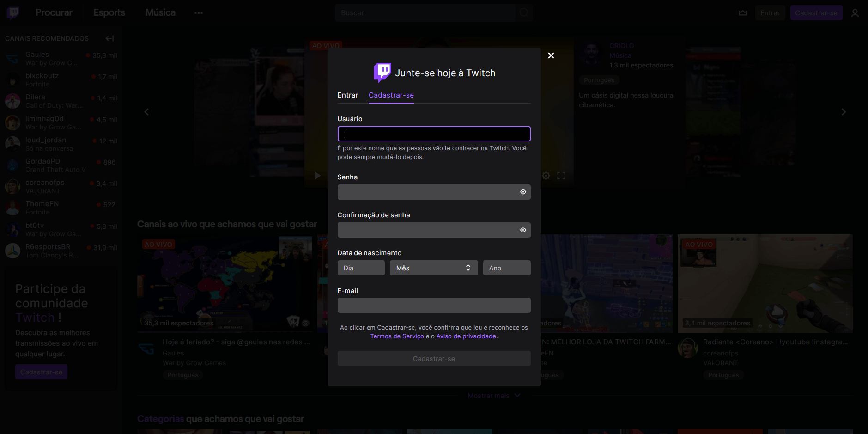Click the Aviso de privacidade link

[x=466, y=336]
